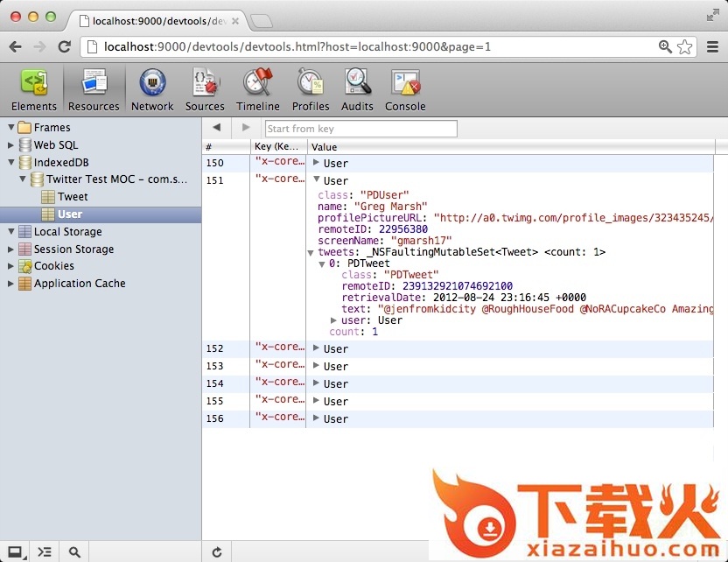Select the Tweet object store
Image resolution: width=728 pixels, height=562 pixels.
coord(73,197)
